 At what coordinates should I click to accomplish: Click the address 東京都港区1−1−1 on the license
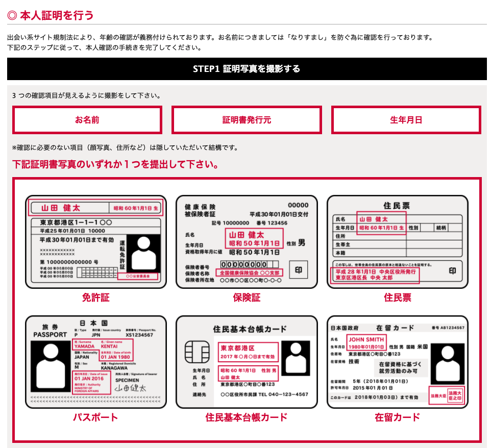pos(76,222)
